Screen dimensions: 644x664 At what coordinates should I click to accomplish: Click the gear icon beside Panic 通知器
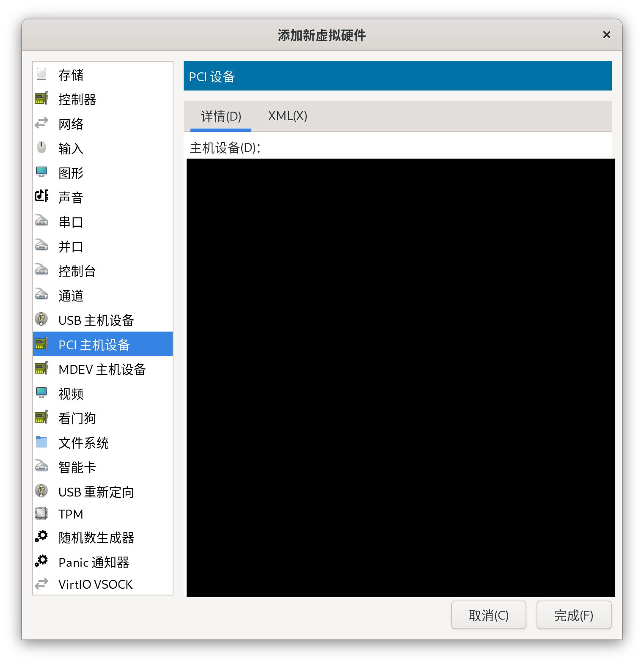[x=41, y=561]
